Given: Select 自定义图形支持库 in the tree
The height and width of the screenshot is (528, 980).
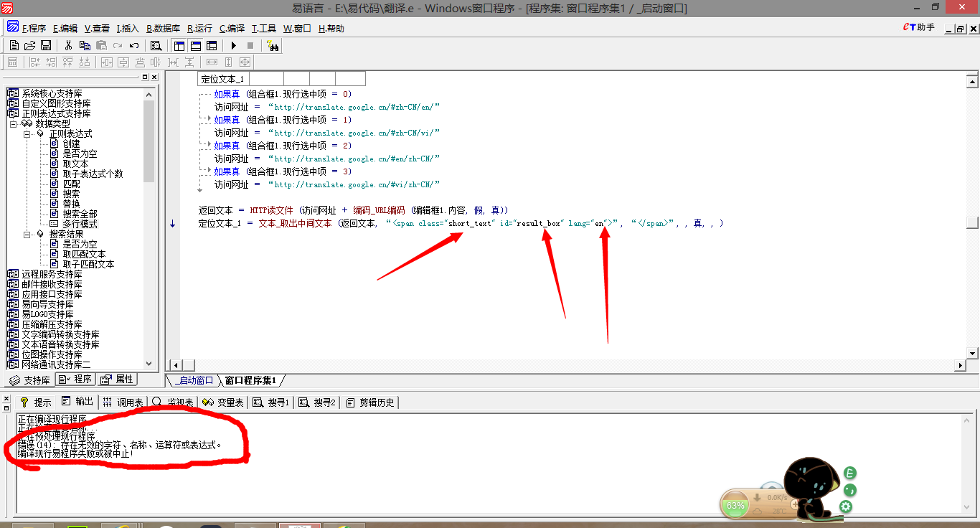Looking at the screenshot, I should 56,103.
